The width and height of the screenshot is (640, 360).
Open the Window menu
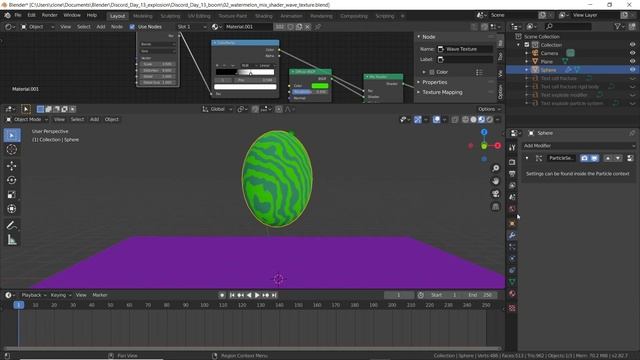click(x=72, y=16)
